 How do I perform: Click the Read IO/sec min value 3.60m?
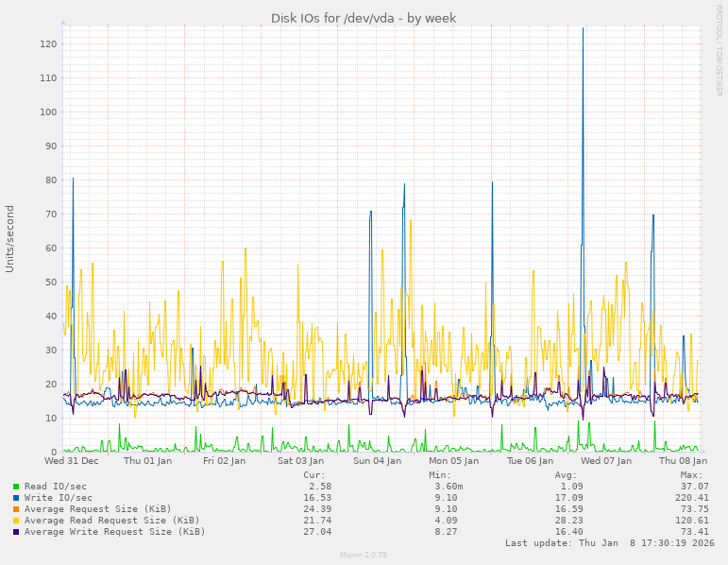coord(449,487)
